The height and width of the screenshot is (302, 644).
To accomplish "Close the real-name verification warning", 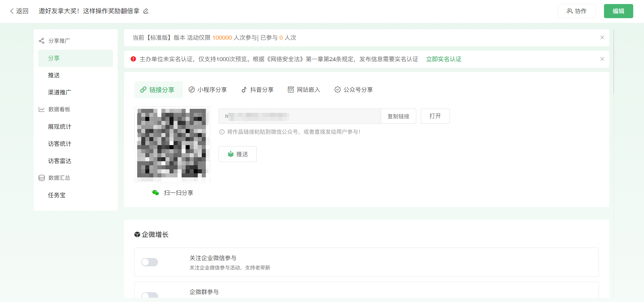I will (602, 59).
